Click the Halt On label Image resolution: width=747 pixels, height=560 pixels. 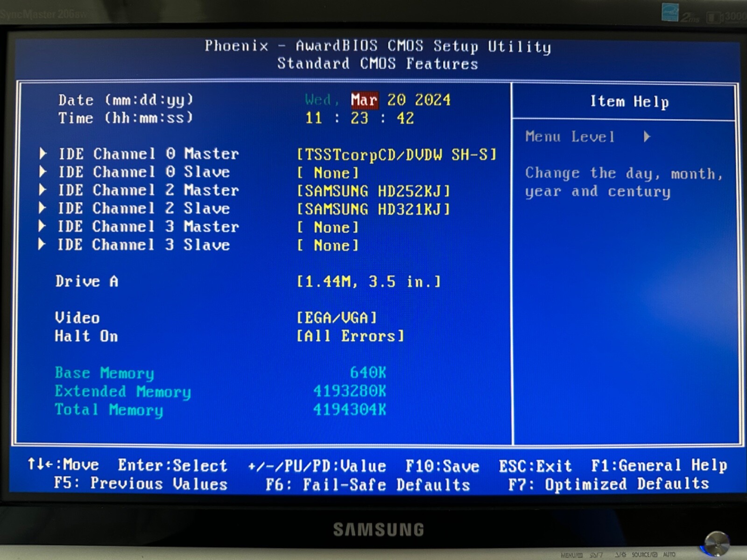point(86,336)
